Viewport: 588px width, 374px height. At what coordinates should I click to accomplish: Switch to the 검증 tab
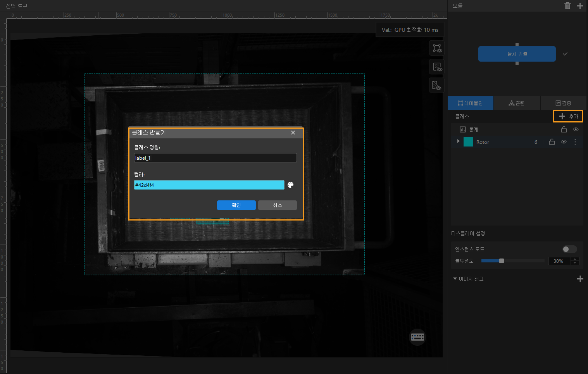[x=563, y=103]
